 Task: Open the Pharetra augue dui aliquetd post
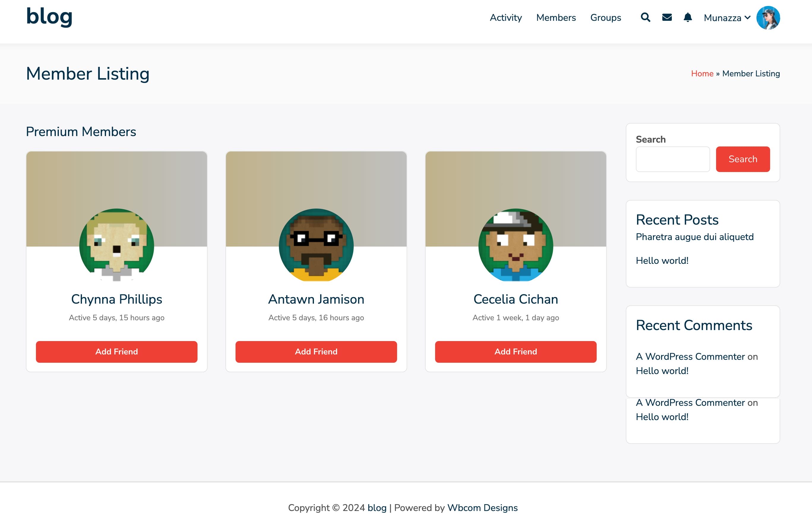coord(694,237)
